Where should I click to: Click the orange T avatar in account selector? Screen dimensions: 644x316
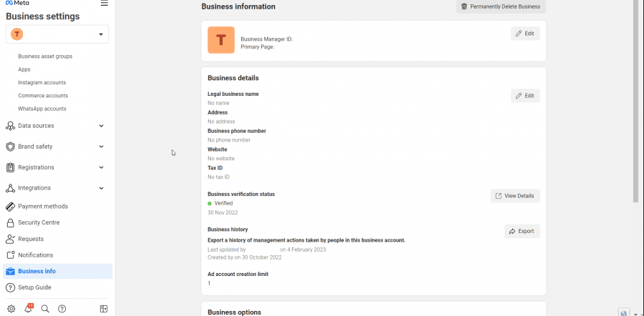pos(17,34)
